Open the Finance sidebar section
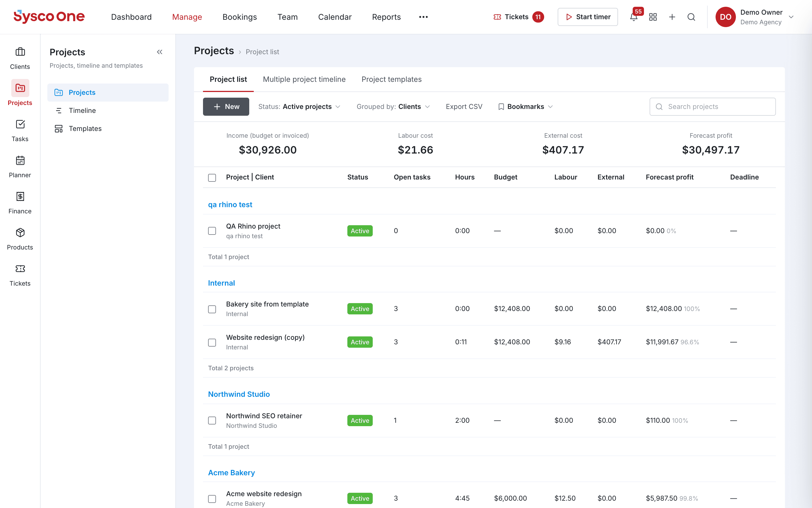This screenshot has height=508, width=812. 20,203
